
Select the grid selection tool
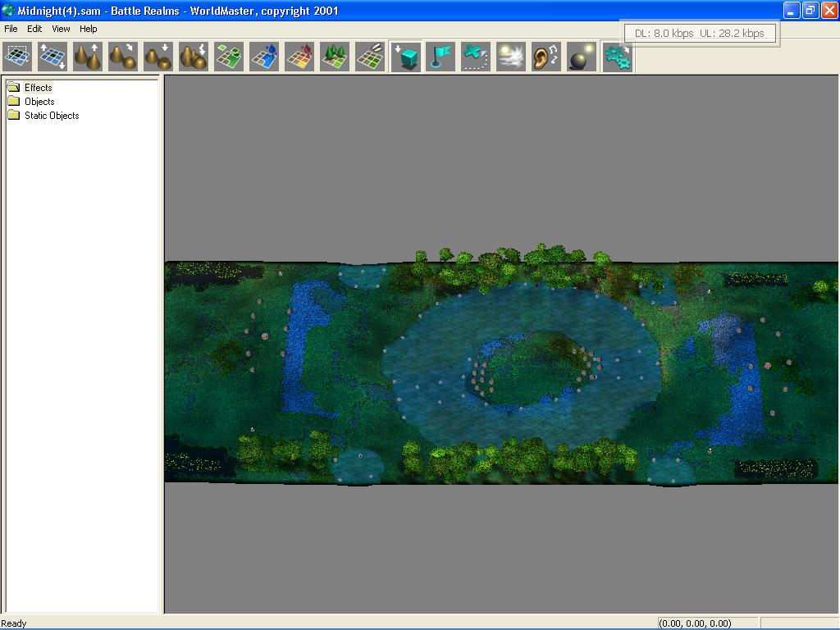(16, 57)
